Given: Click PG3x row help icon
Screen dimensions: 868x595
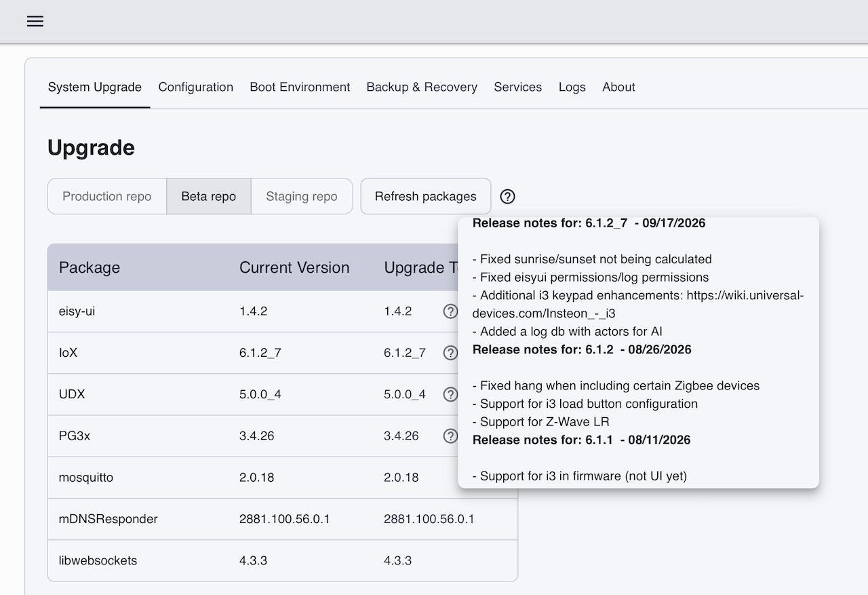Looking at the screenshot, I should click(x=450, y=436).
